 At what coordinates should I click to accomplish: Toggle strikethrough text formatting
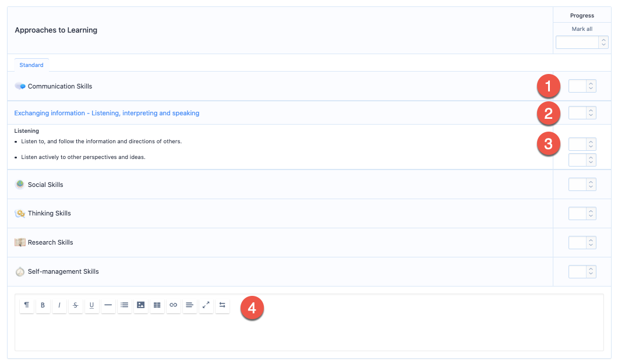tap(76, 305)
